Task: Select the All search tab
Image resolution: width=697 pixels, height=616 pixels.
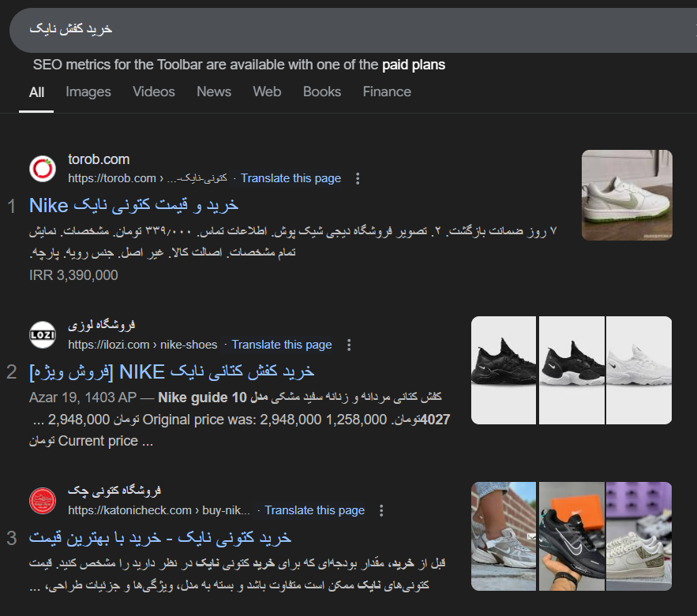Action: (x=36, y=92)
